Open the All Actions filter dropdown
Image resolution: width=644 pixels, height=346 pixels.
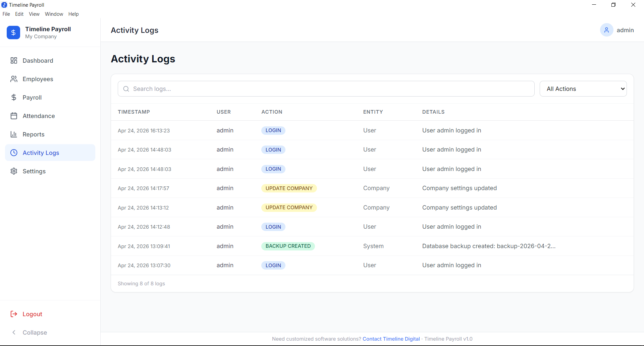click(583, 89)
